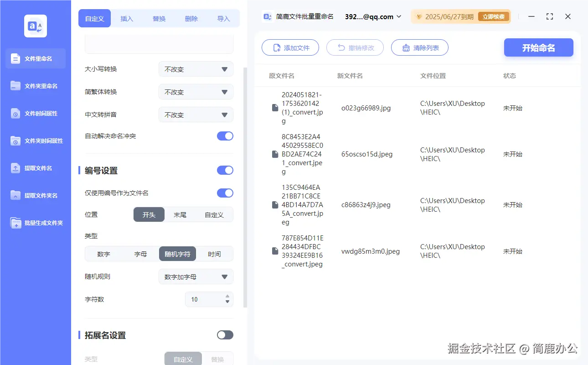Click the 开始命名 button
Screen dimensions: 588x365
(539, 48)
